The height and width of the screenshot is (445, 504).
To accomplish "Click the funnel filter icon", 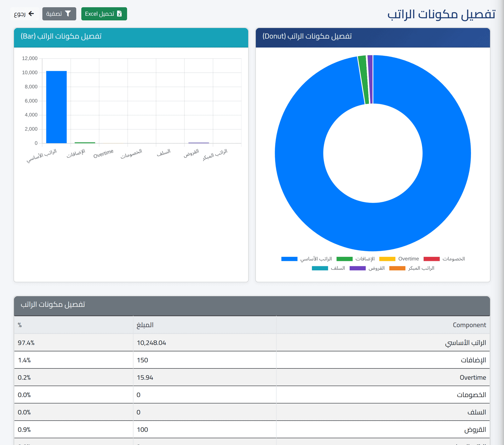I will 68,14.
